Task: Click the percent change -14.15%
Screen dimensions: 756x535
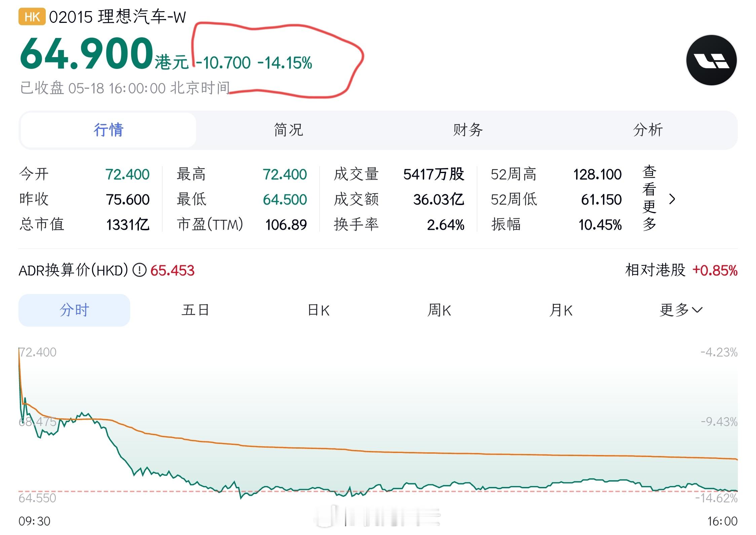Action: coord(285,63)
